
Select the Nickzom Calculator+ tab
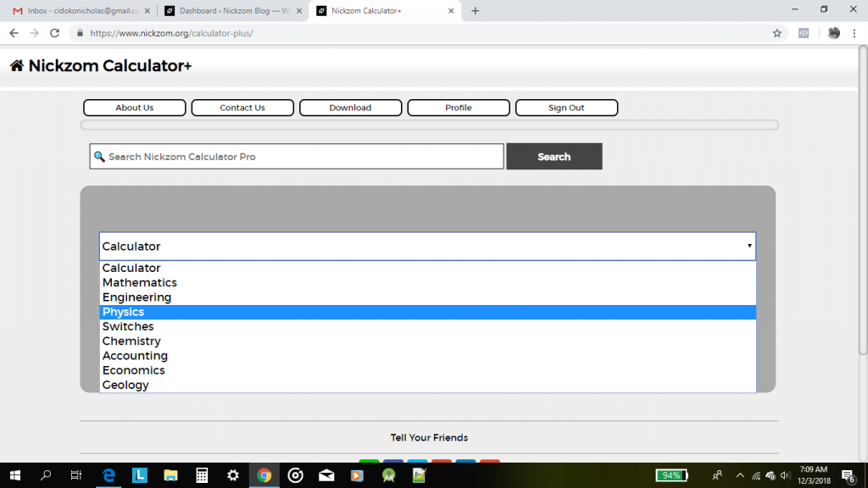click(385, 10)
